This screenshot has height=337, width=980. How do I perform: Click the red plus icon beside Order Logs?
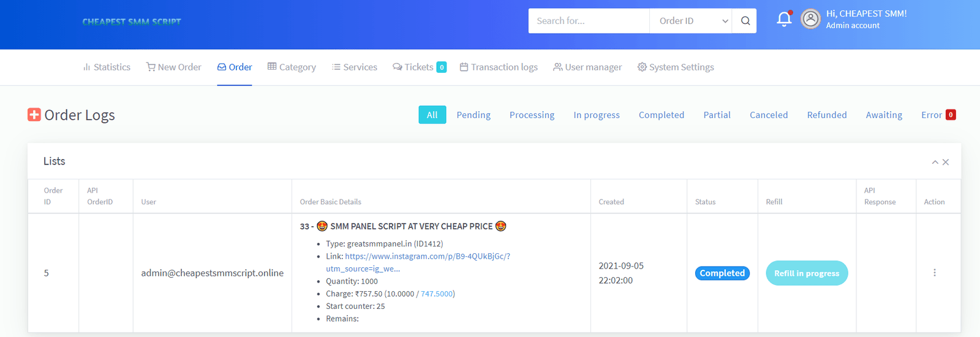tap(34, 115)
